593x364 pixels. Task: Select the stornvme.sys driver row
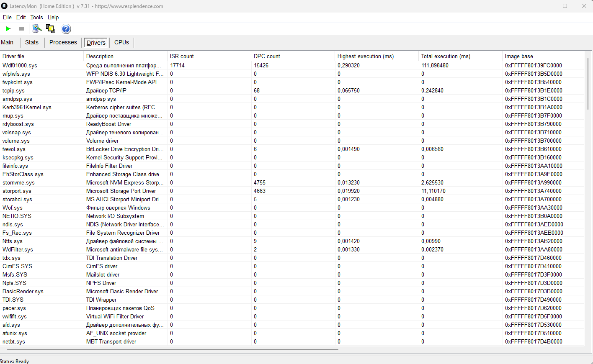coord(292,182)
